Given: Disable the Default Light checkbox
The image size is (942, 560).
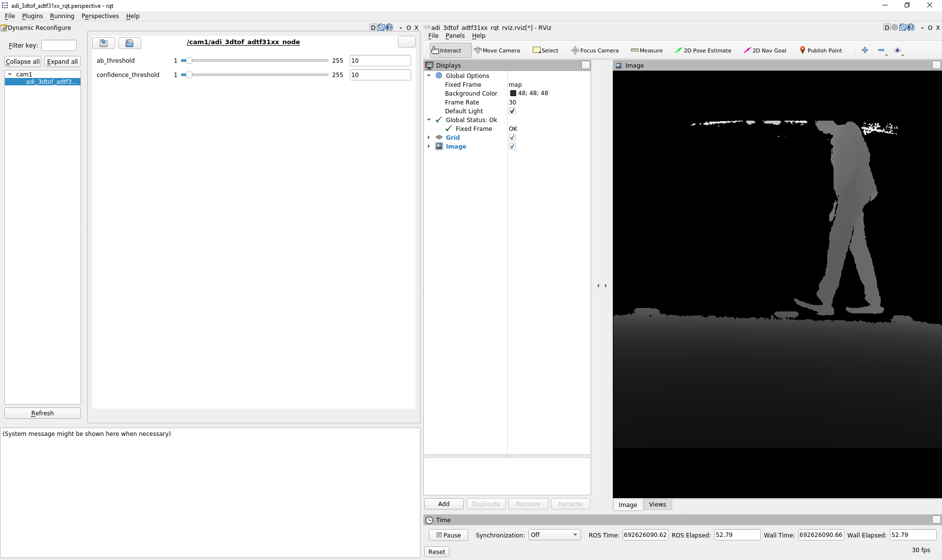Looking at the screenshot, I should [512, 111].
